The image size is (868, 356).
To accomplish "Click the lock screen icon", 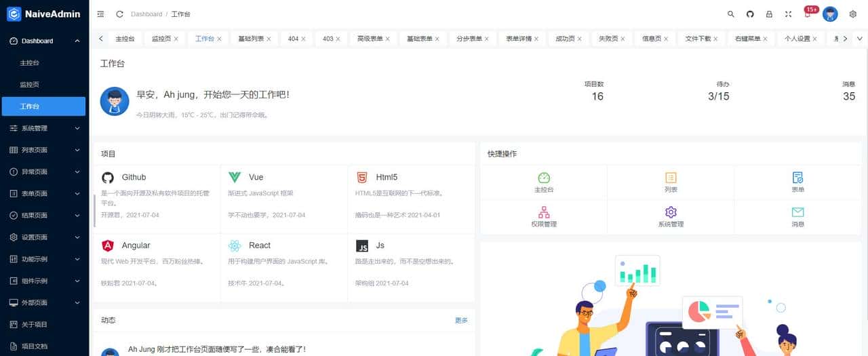I will (769, 14).
